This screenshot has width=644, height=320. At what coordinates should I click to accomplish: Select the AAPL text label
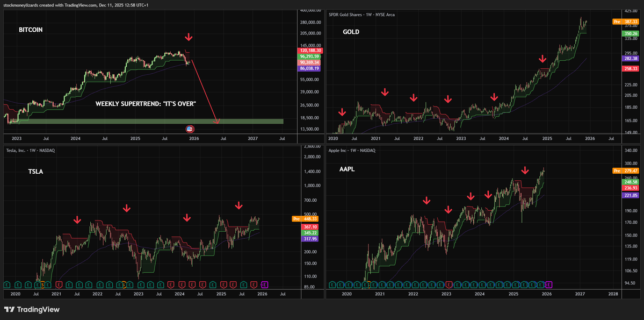(x=347, y=169)
